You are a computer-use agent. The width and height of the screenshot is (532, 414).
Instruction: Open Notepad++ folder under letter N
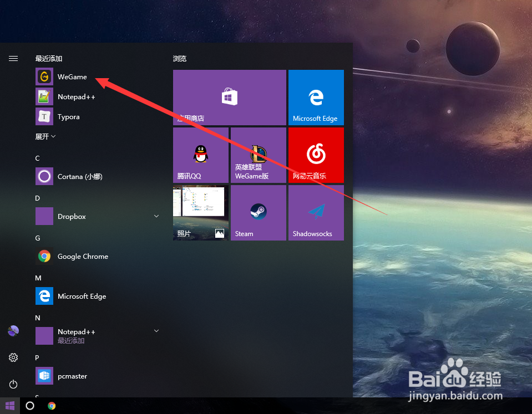tap(97, 336)
